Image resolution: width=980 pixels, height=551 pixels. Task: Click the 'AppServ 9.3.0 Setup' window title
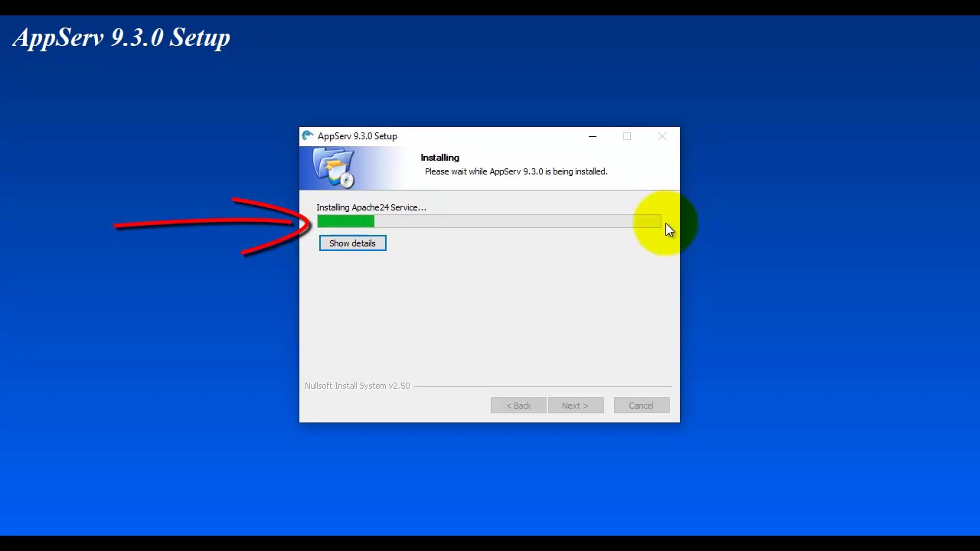pos(358,136)
